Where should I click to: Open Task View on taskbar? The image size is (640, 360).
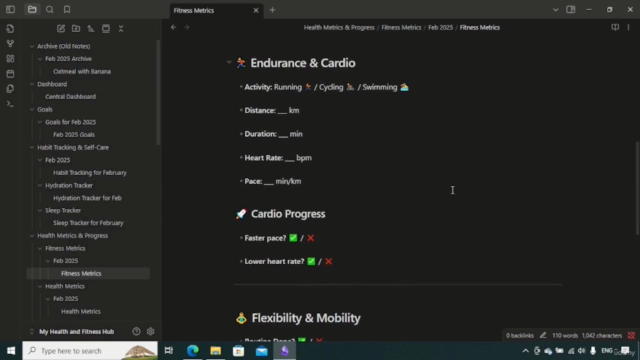click(169, 351)
